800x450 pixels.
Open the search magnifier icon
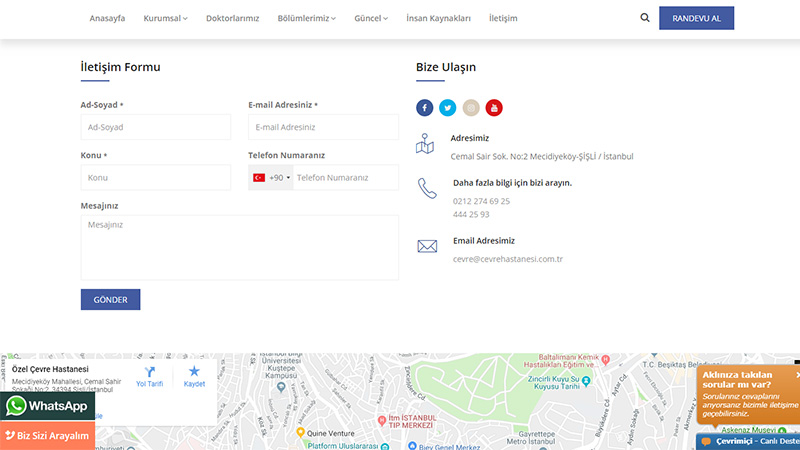click(645, 18)
